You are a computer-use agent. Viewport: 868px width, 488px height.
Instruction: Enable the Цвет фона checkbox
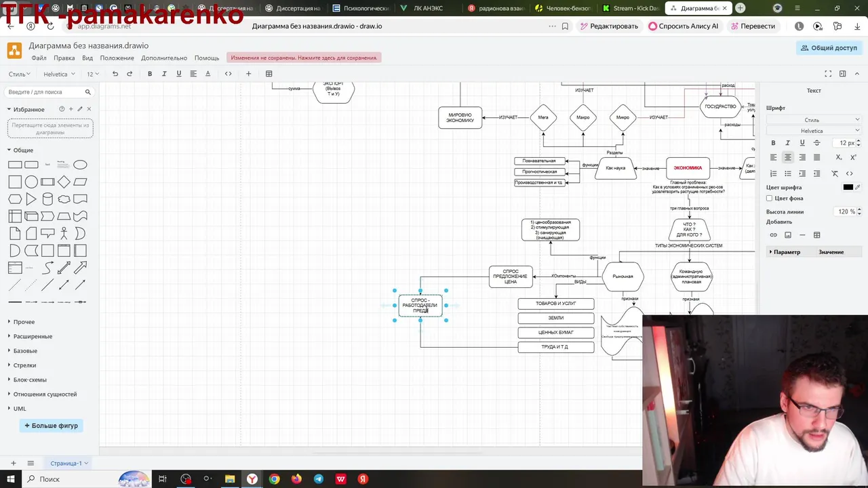(x=769, y=199)
